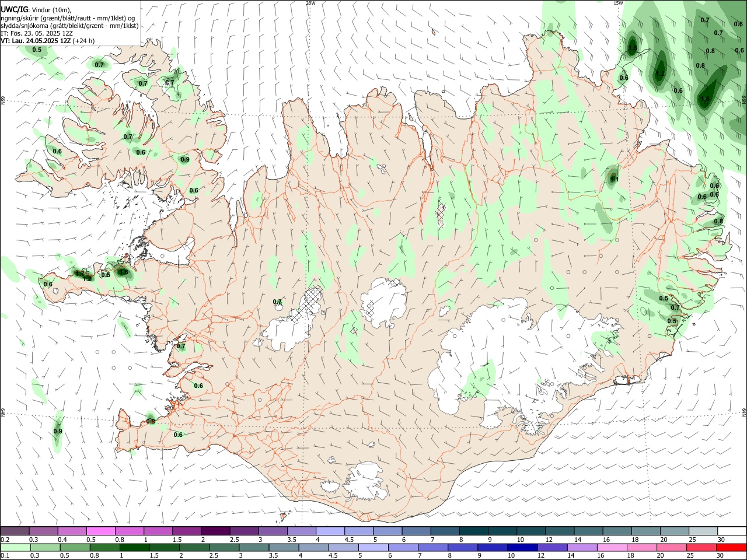Select the blue rain-scale swatch labeled 7

coord(432,547)
